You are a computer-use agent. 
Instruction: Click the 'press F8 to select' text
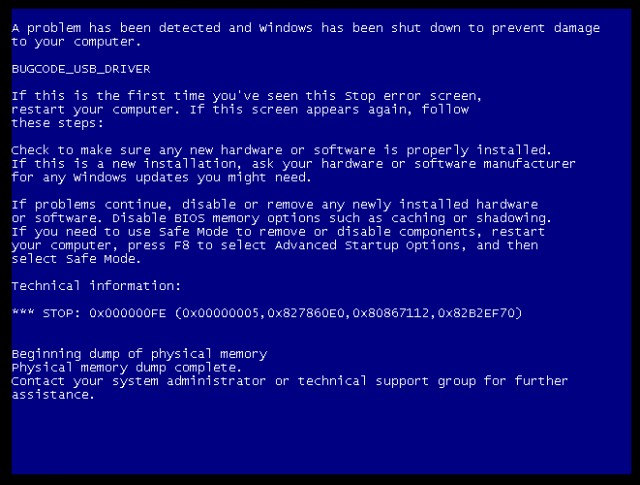[x=197, y=245]
